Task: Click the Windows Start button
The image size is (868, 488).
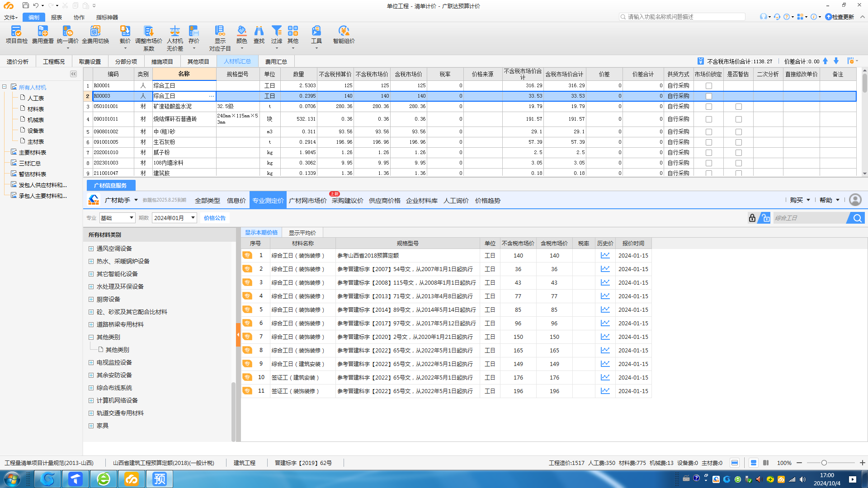Action: (11, 479)
